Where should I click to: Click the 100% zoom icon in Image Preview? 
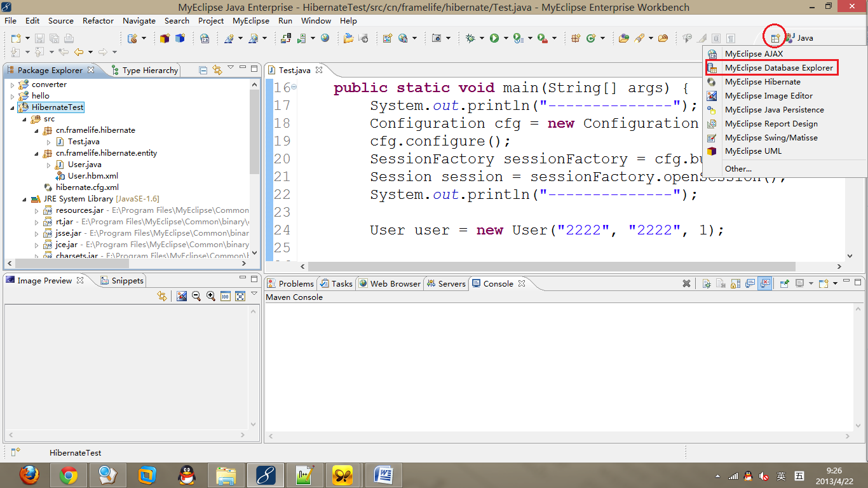tap(225, 296)
